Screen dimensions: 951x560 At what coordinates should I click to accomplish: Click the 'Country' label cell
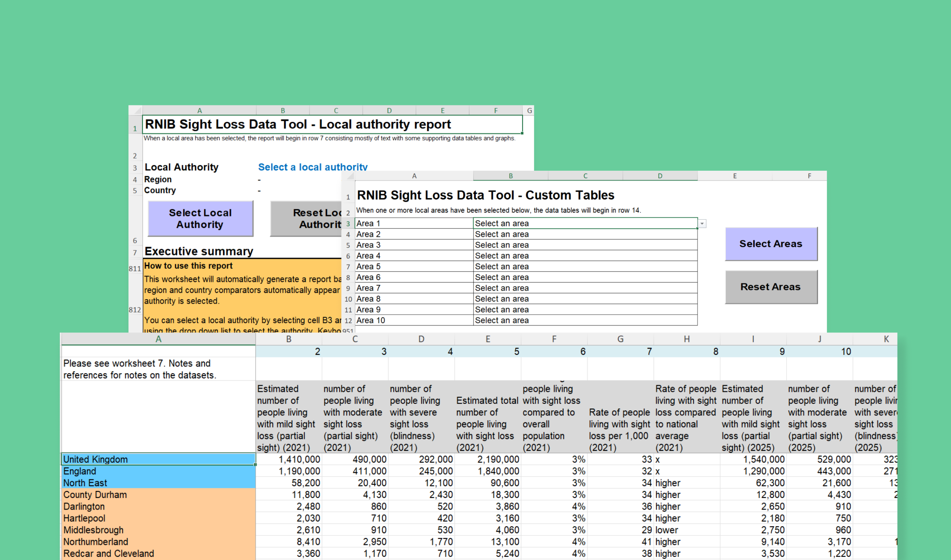[160, 190]
